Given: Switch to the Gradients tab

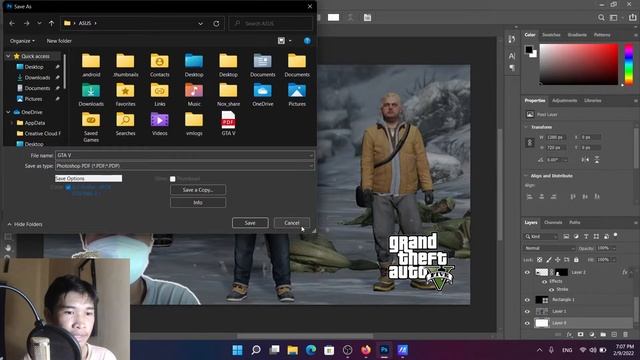Looking at the screenshot, I should [x=577, y=35].
